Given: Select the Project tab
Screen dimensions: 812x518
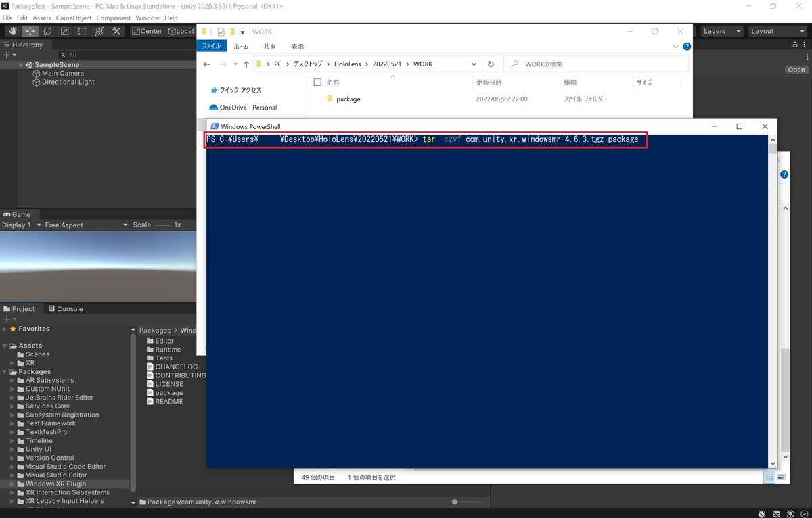Looking at the screenshot, I should point(19,308).
